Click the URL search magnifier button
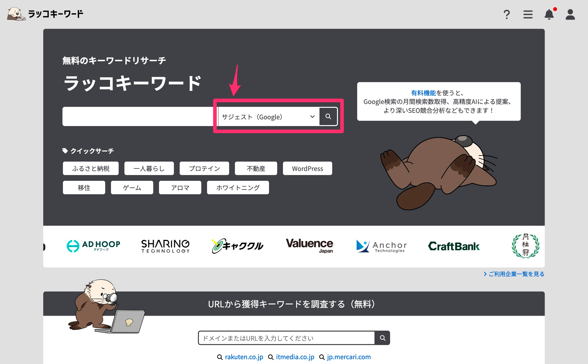Screen dimensions: 588x364 coord(382,338)
